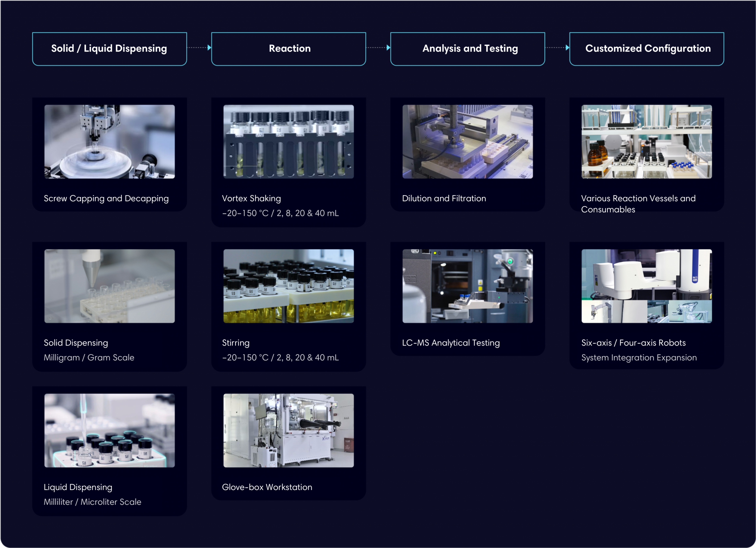Click arrow between Reaction and Analysis boxes
Viewport: 756px width, 548px height.
[378, 48]
